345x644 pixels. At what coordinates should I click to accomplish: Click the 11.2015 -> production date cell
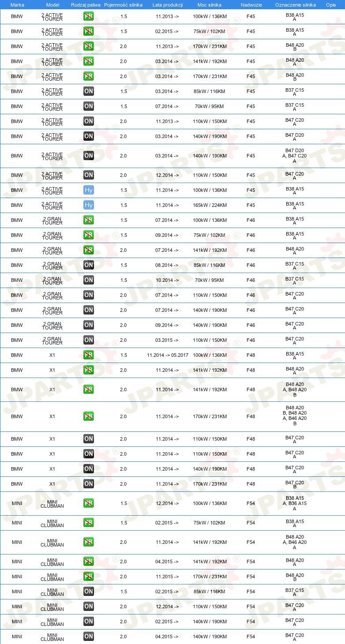pyautogui.click(x=167, y=577)
